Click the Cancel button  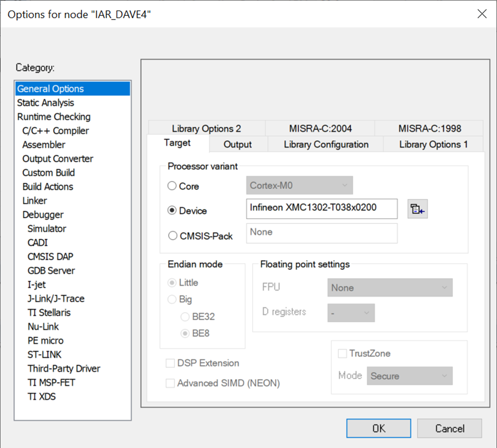(x=449, y=428)
